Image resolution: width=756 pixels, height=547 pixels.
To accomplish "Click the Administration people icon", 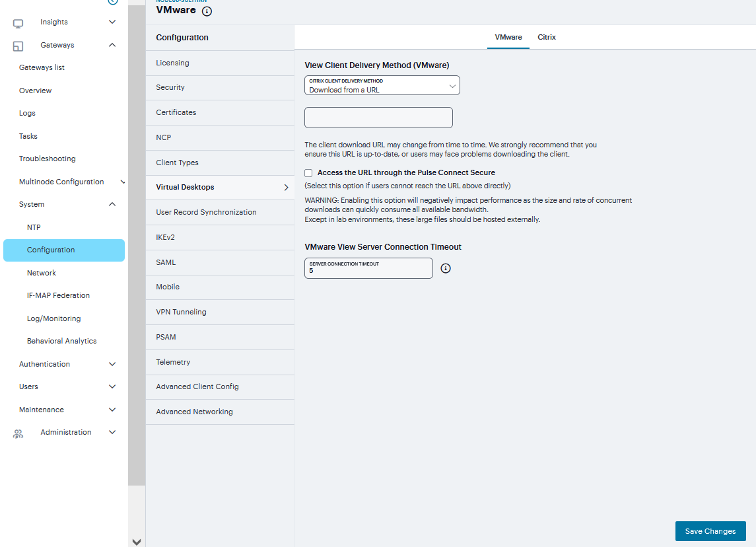I will coord(18,433).
